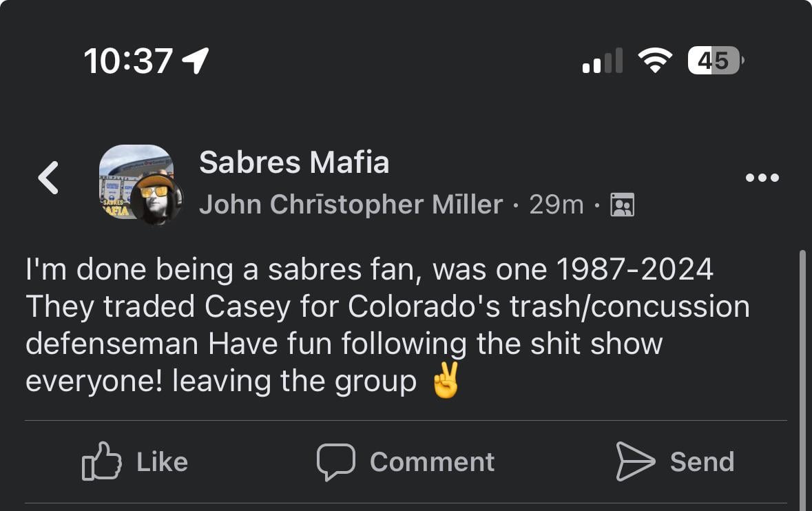Open the Sabres Mafia group name link
This screenshot has width=812, height=511.
294,163
